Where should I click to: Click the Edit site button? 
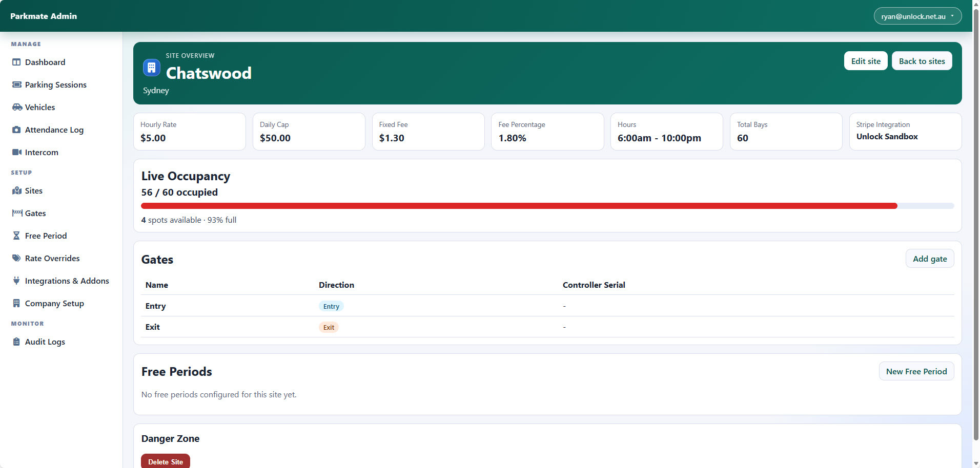click(865, 60)
